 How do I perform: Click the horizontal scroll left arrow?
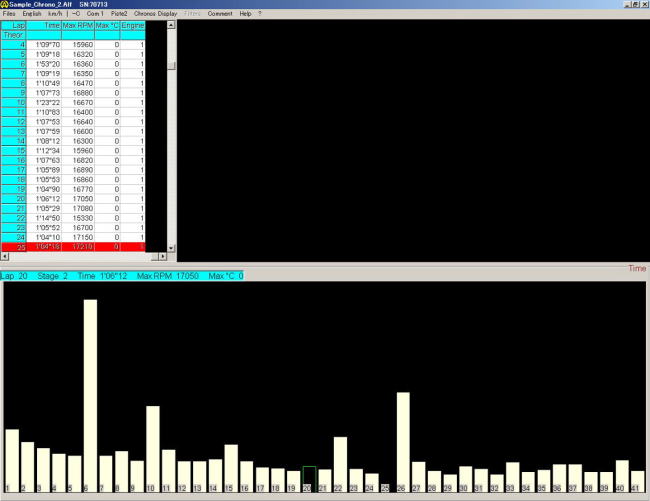(5, 257)
